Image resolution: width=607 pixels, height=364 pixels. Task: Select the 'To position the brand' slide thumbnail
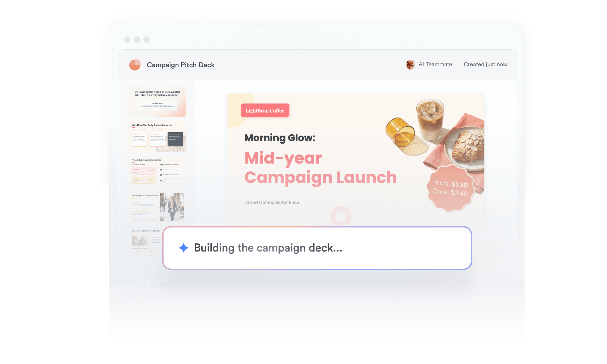(157, 101)
